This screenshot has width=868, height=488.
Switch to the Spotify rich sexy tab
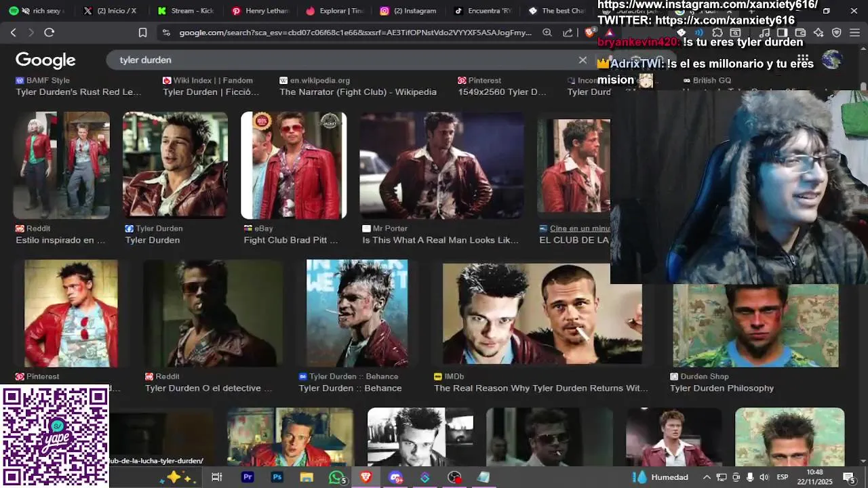[x=39, y=11]
